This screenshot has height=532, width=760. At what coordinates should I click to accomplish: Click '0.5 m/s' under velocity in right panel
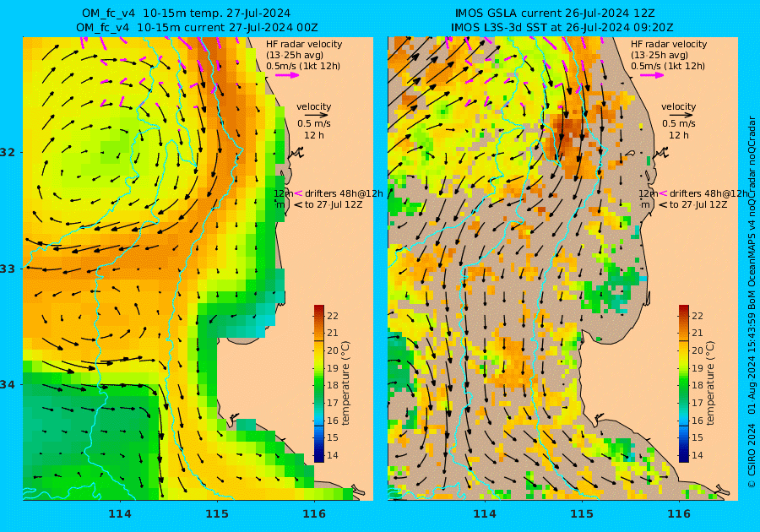coord(679,123)
